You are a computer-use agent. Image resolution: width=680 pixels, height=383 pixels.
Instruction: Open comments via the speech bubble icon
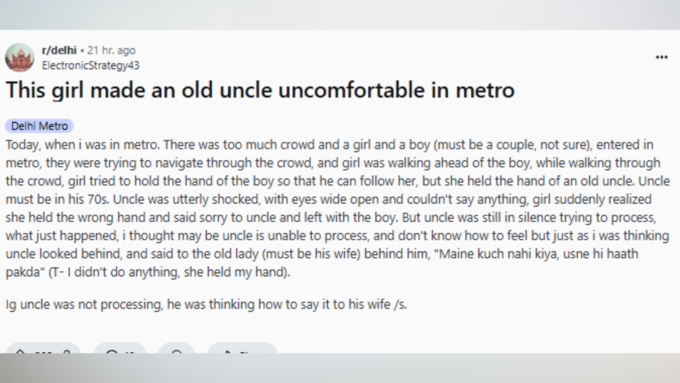pyautogui.click(x=112, y=351)
